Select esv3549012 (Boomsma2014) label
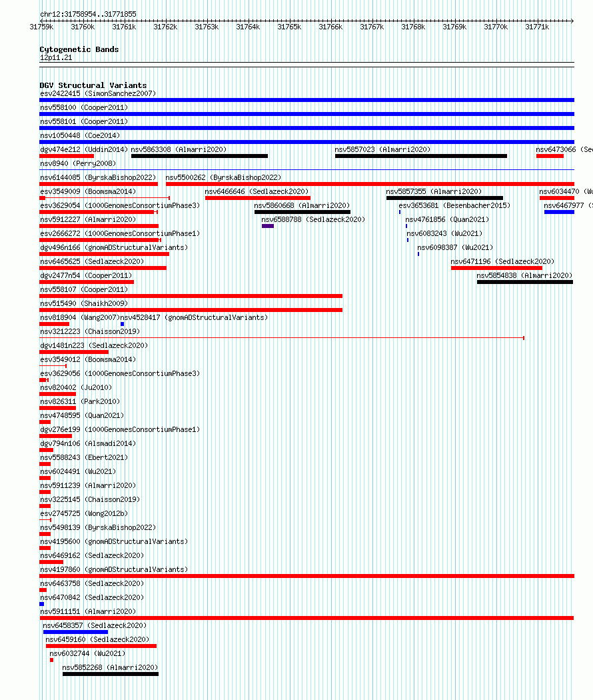This screenshot has height=700, width=593. [x=88, y=359]
